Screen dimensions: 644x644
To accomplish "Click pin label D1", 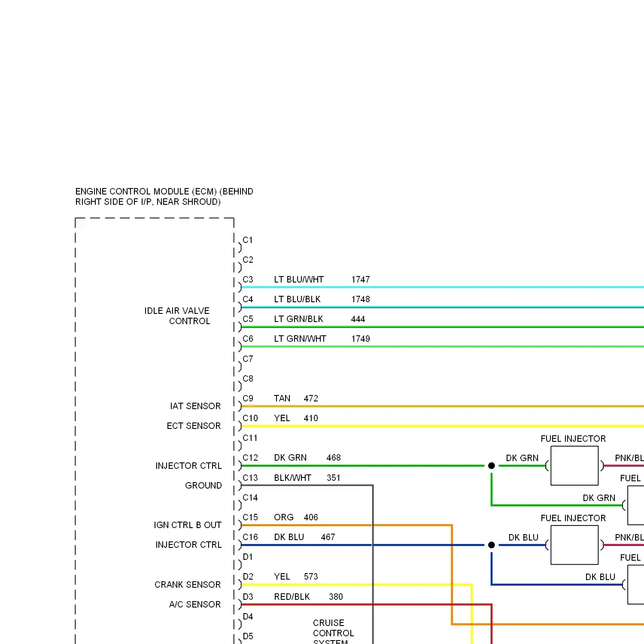I will pyautogui.click(x=248, y=557).
